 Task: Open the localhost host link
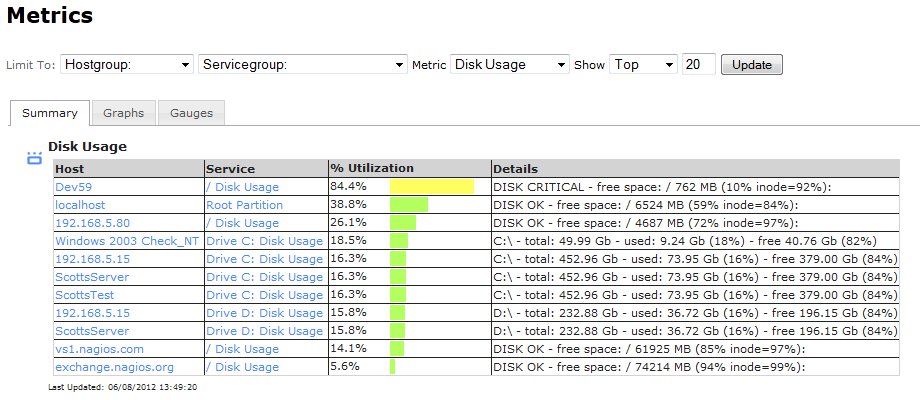point(80,205)
